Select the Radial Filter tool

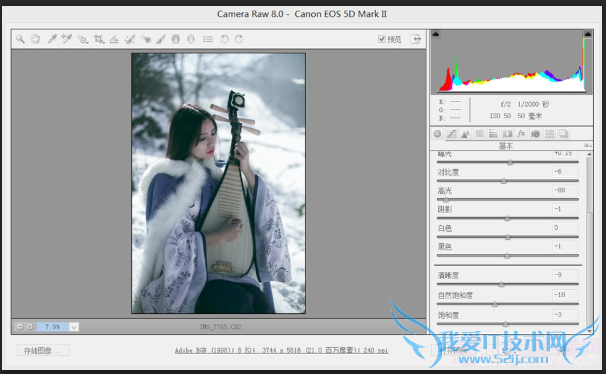pos(191,39)
